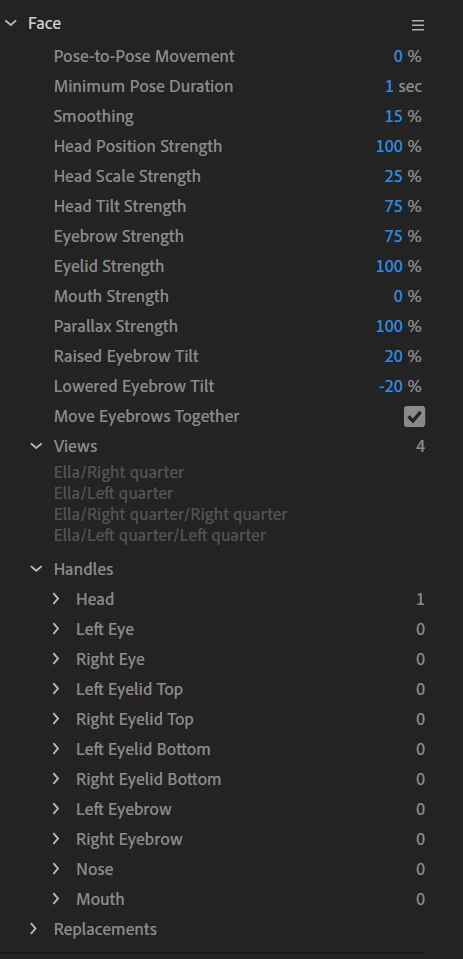Expand the Mouth handle group
This screenshot has width=463, height=959.
point(56,898)
